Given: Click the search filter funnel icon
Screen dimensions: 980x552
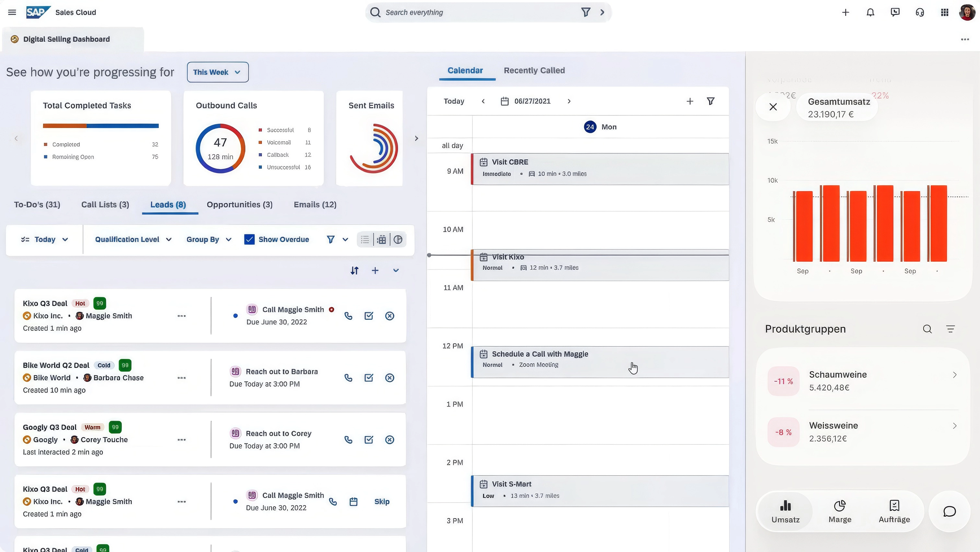Looking at the screenshot, I should tap(586, 12).
